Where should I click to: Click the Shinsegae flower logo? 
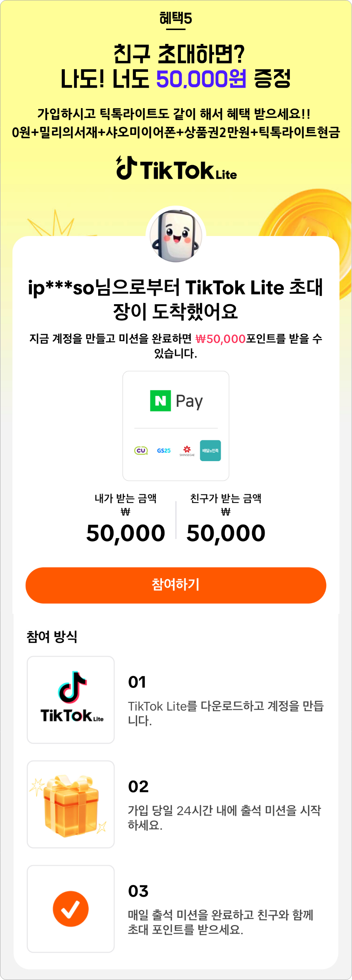pos(187,451)
